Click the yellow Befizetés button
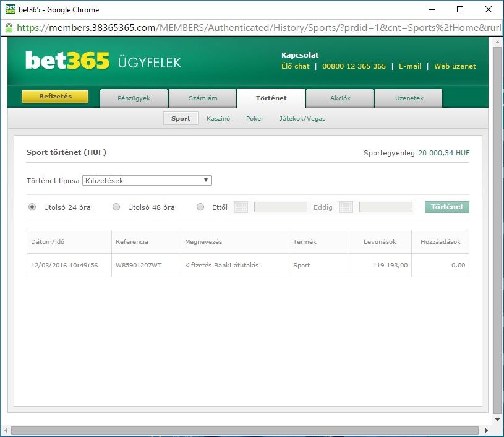This screenshot has height=437, width=504. (55, 97)
